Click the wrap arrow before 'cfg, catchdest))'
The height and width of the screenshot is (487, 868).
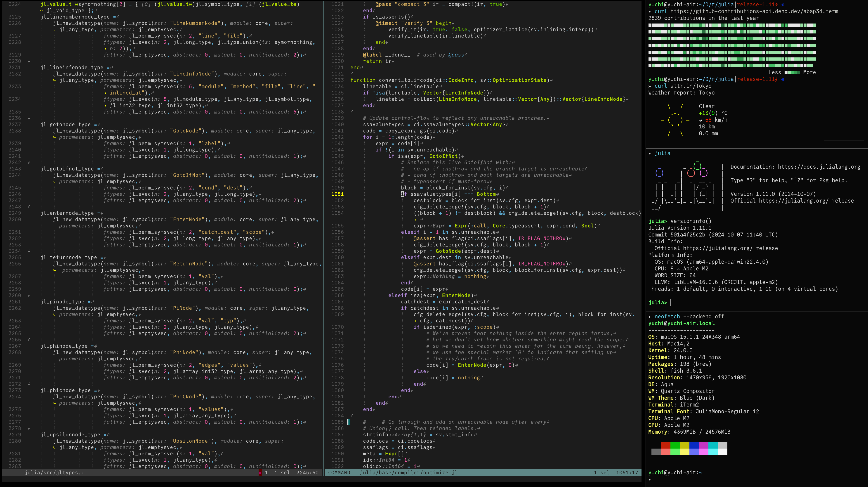coord(415,321)
